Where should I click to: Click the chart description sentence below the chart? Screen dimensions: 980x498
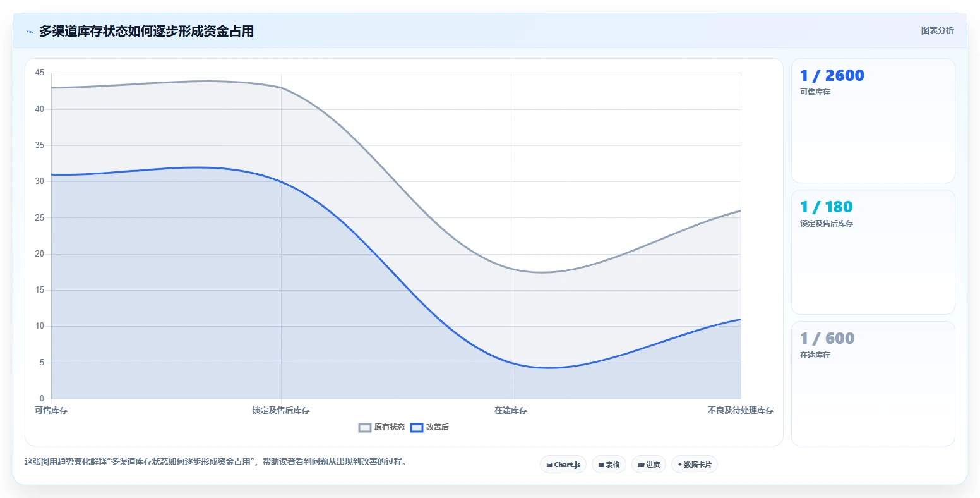[216, 462]
